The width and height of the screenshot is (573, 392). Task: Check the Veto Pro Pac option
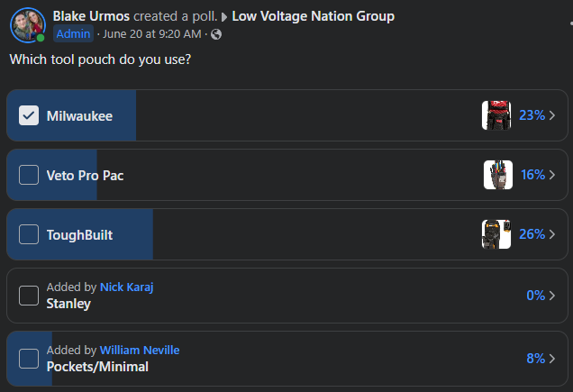click(29, 175)
